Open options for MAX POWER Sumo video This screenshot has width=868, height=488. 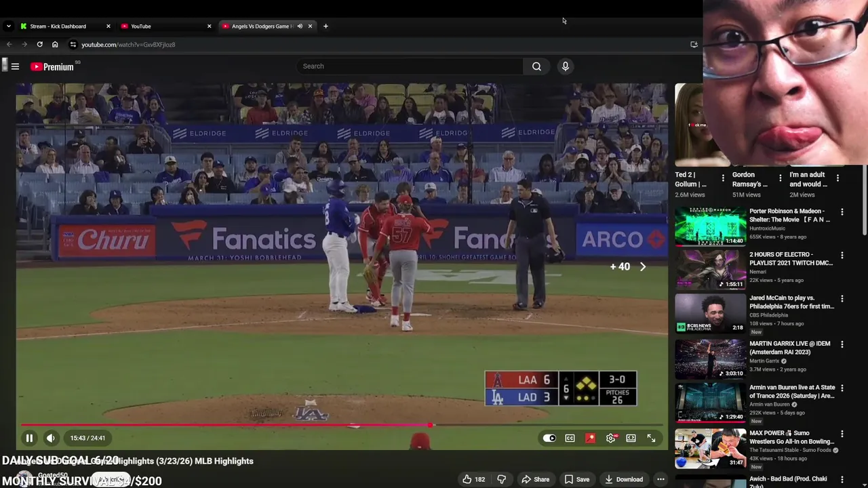(842, 434)
